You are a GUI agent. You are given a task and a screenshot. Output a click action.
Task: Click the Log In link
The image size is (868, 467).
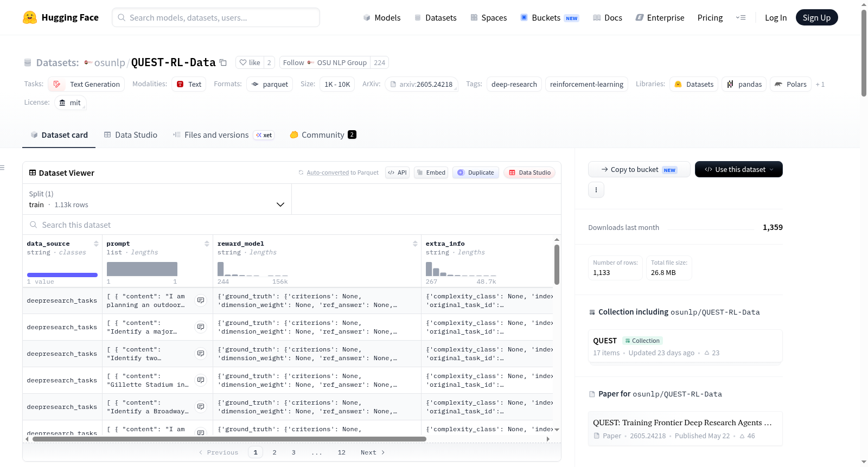(x=776, y=17)
